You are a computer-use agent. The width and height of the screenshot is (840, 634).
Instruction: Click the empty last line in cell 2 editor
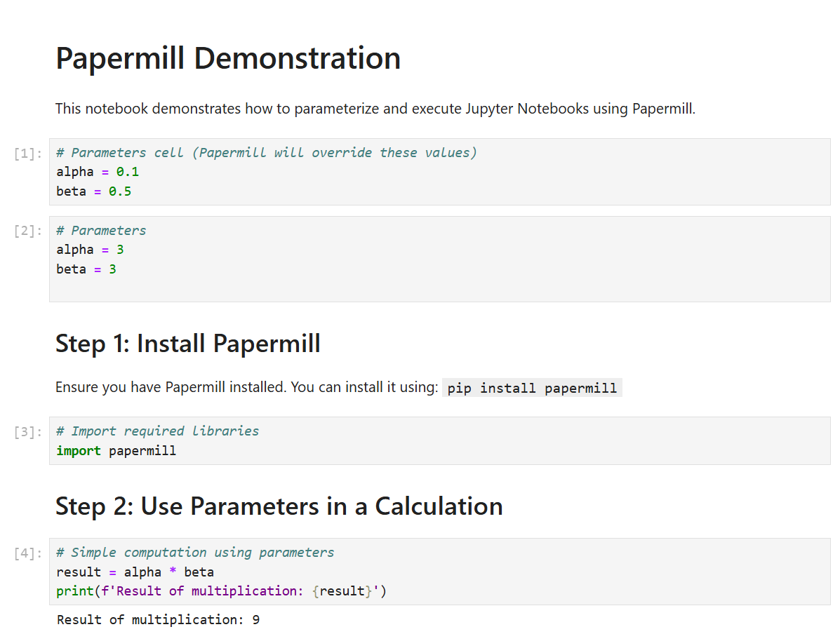point(439,288)
